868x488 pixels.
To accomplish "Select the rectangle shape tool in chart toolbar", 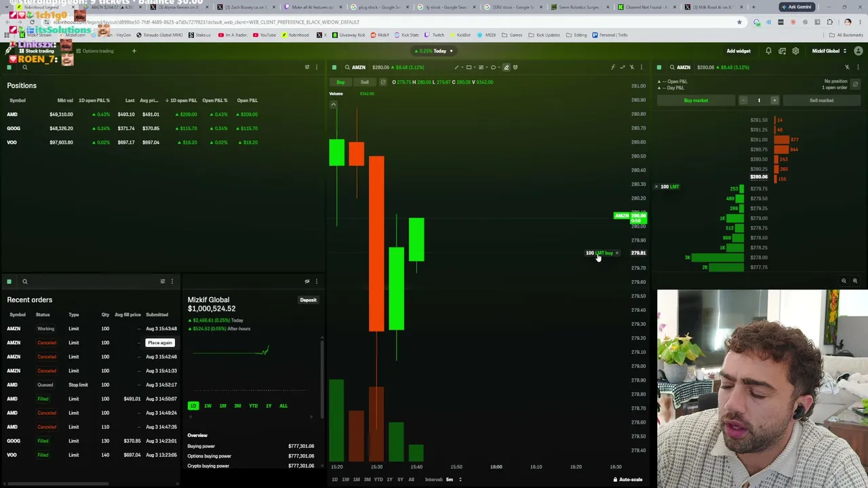I will 469,67.
